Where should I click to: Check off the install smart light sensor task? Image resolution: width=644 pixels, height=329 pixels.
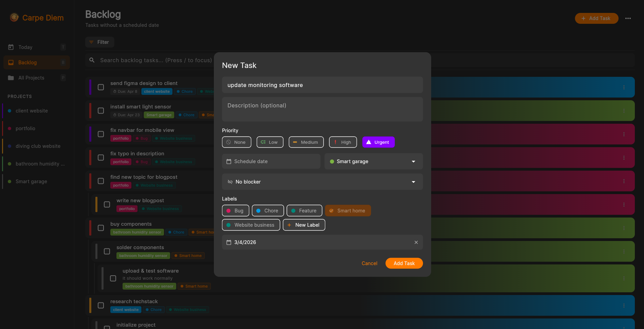tap(101, 111)
